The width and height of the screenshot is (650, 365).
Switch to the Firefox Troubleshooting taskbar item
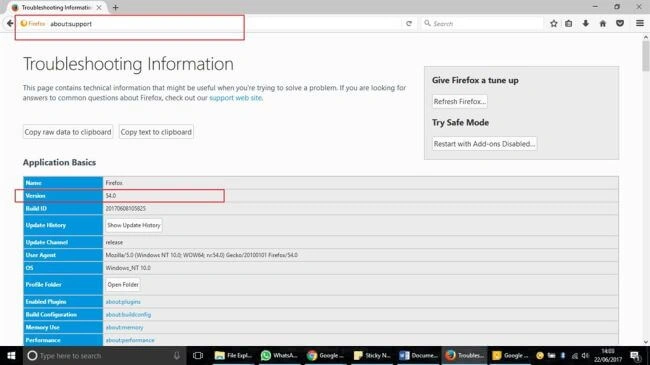pyautogui.click(x=464, y=355)
